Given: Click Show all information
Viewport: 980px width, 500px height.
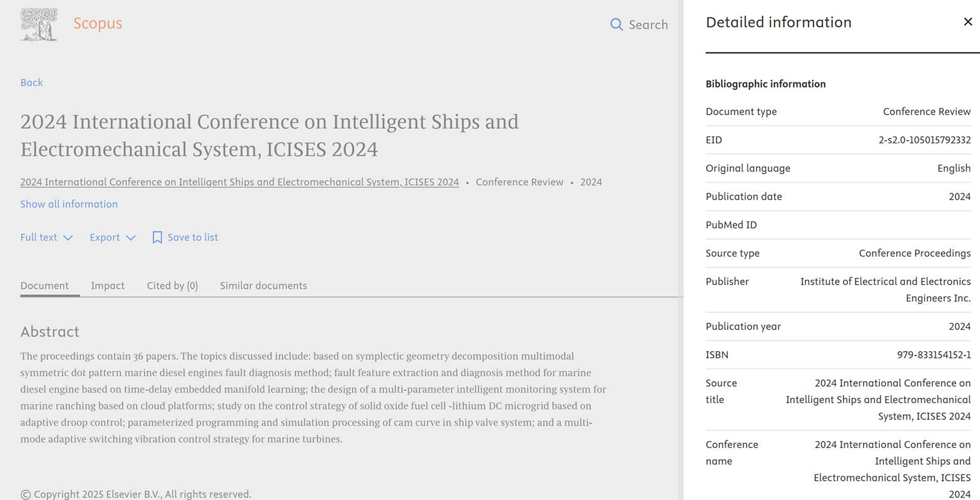Looking at the screenshot, I should click(69, 204).
